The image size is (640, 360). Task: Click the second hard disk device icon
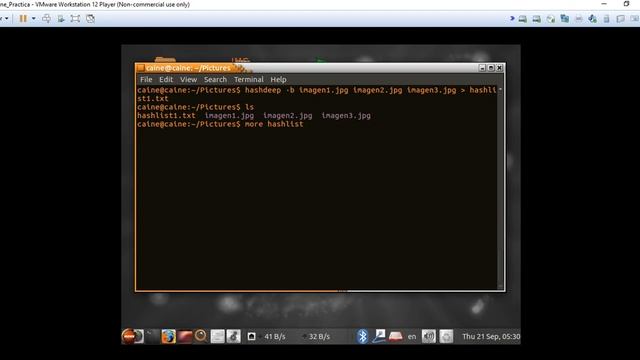click(x=536, y=19)
